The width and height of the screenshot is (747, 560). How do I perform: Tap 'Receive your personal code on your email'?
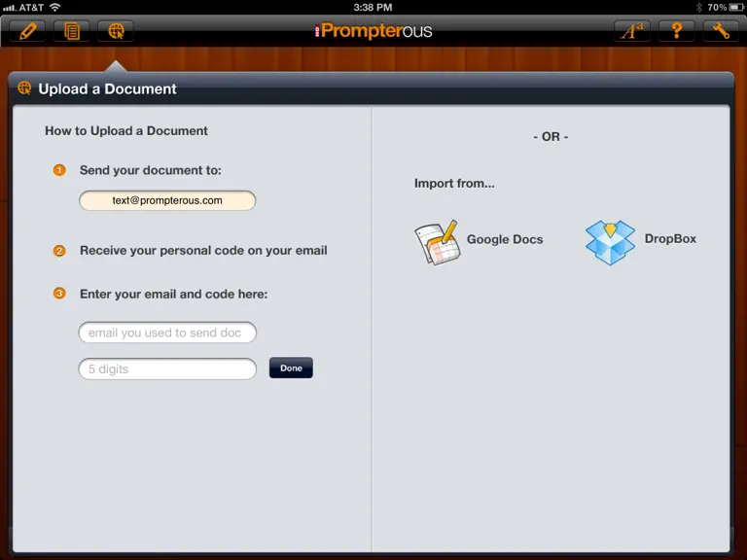coord(203,251)
